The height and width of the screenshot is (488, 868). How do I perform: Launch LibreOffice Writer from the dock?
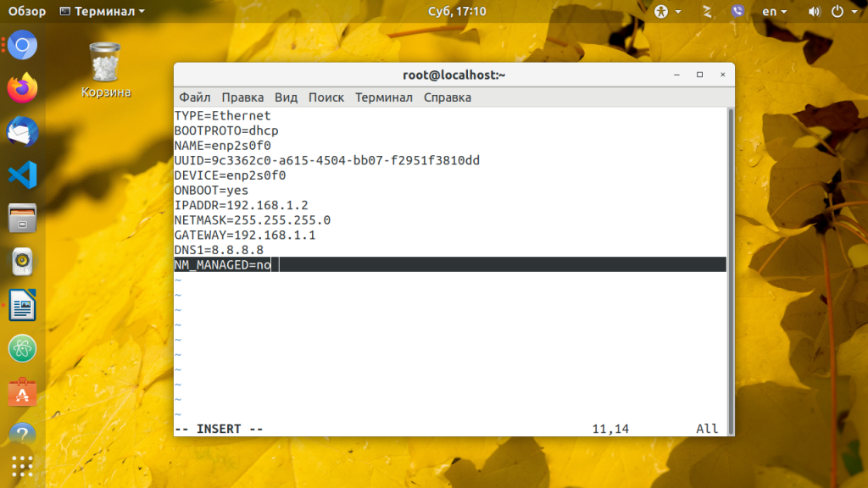[22, 305]
